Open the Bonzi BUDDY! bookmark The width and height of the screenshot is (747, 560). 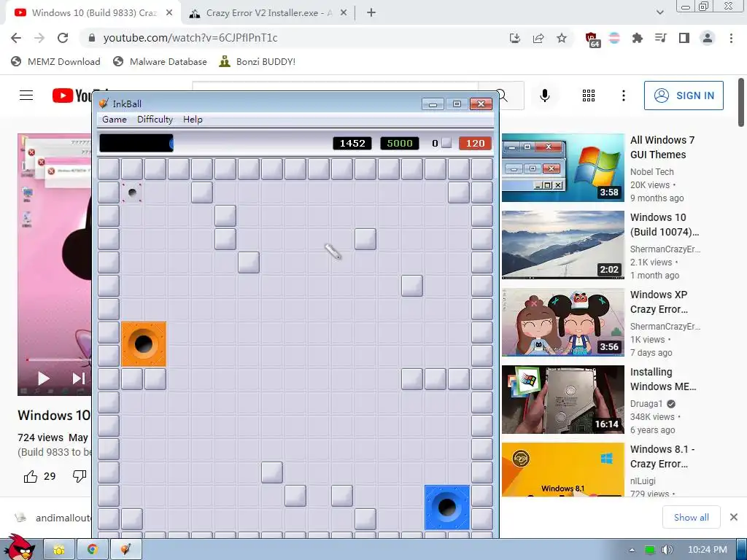(x=258, y=61)
